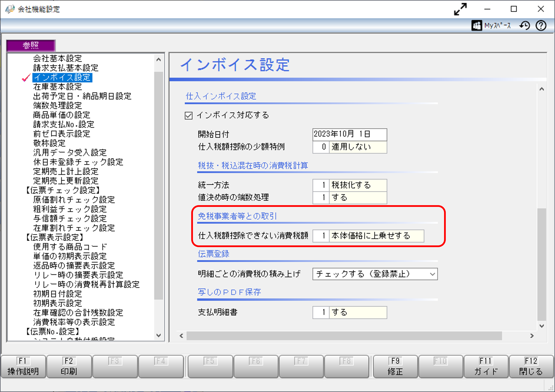Select 休日未登録チェック設定 item

[78, 162]
